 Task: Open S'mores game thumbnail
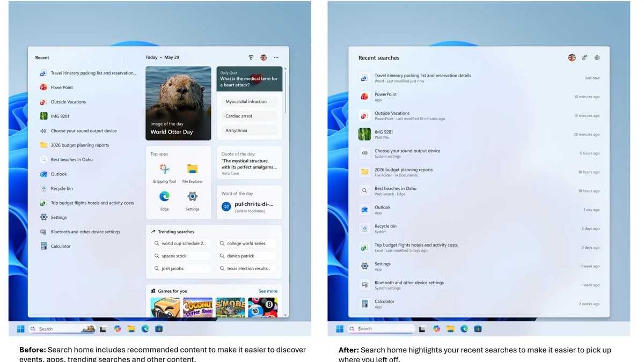(x=230, y=307)
